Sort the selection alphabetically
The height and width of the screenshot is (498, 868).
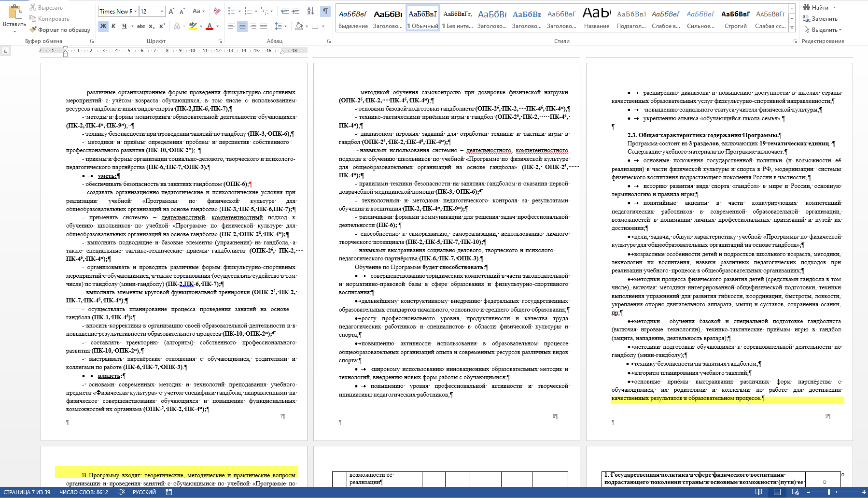pos(310,11)
